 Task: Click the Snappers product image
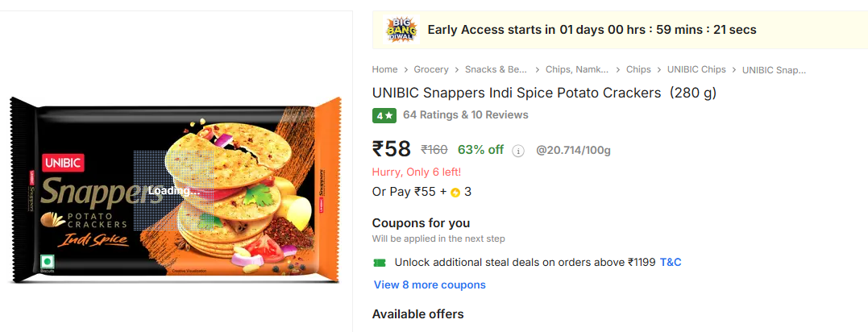tap(176, 190)
